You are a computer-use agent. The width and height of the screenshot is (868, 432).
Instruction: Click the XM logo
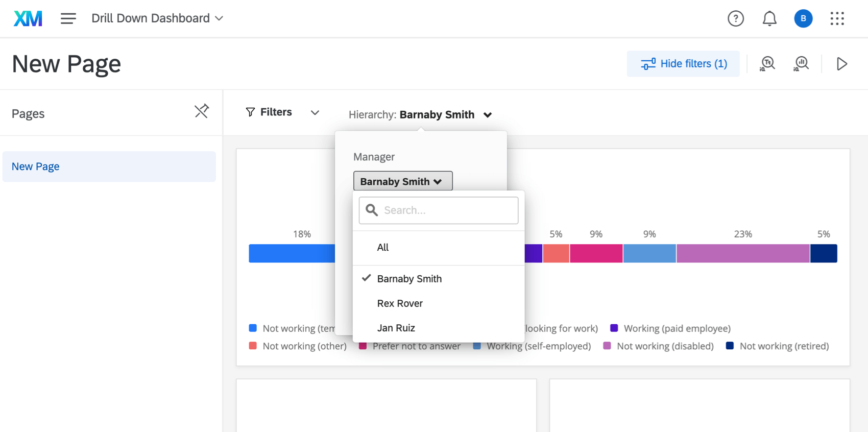point(28,18)
